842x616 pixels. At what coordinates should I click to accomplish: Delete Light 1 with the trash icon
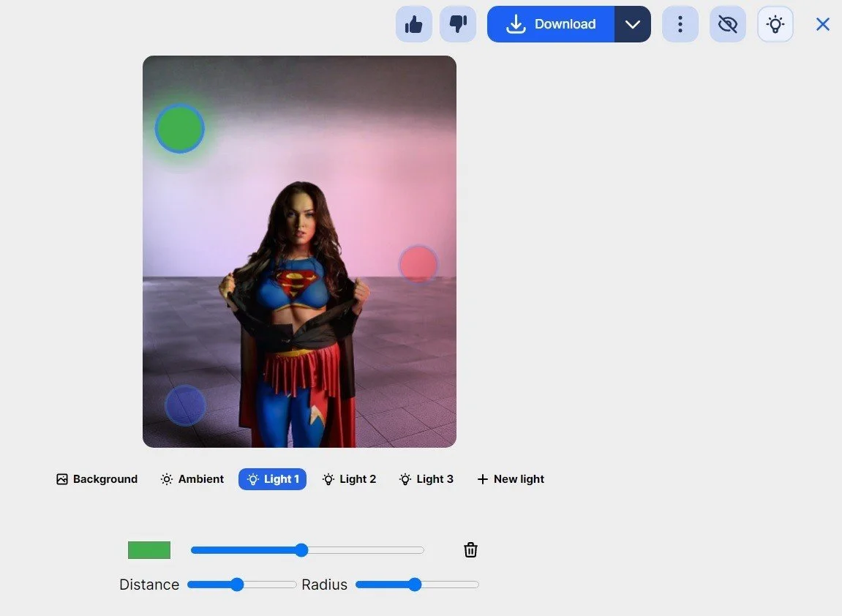pyautogui.click(x=470, y=550)
